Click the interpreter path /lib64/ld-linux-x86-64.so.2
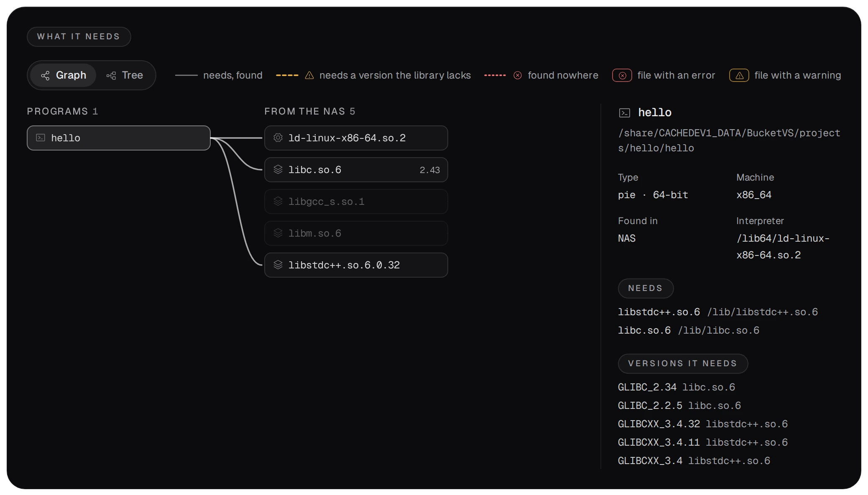Image resolution: width=868 pixels, height=495 pixels. coord(783,247)
